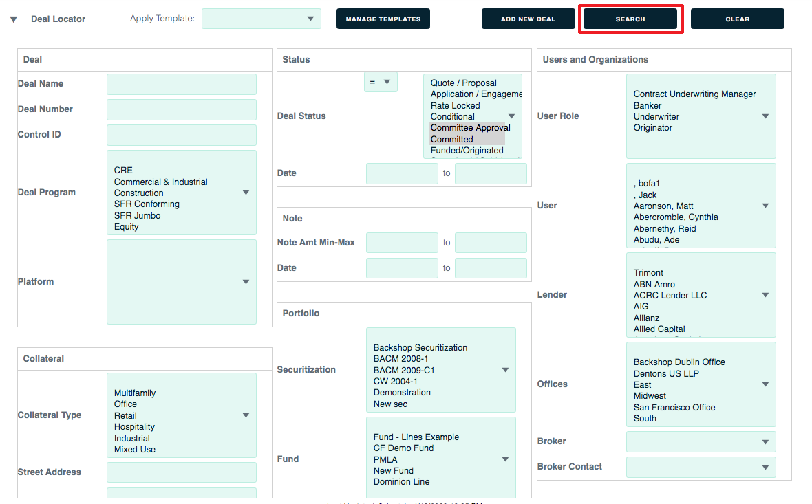Select Mixed Use collateral type
The width and height of the screenshot is (812, 504).
(x=135, y=450)
